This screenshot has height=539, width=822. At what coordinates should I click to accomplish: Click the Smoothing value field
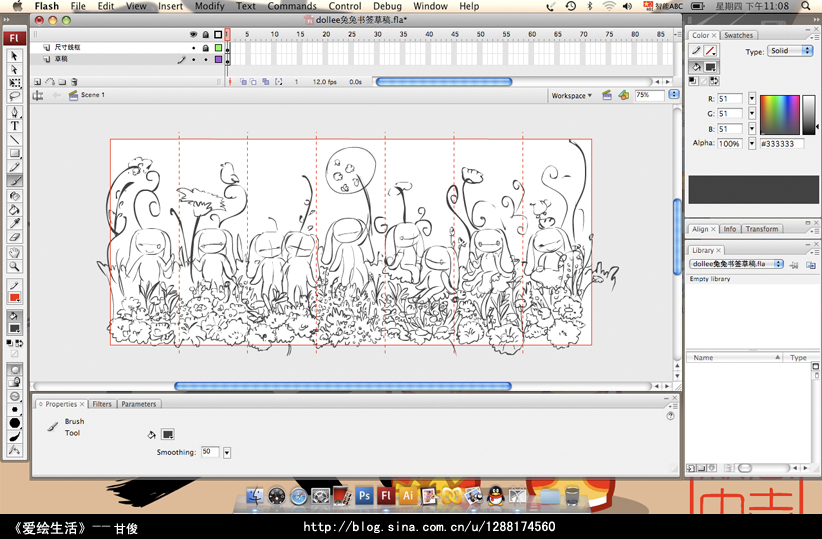point(210,452)
